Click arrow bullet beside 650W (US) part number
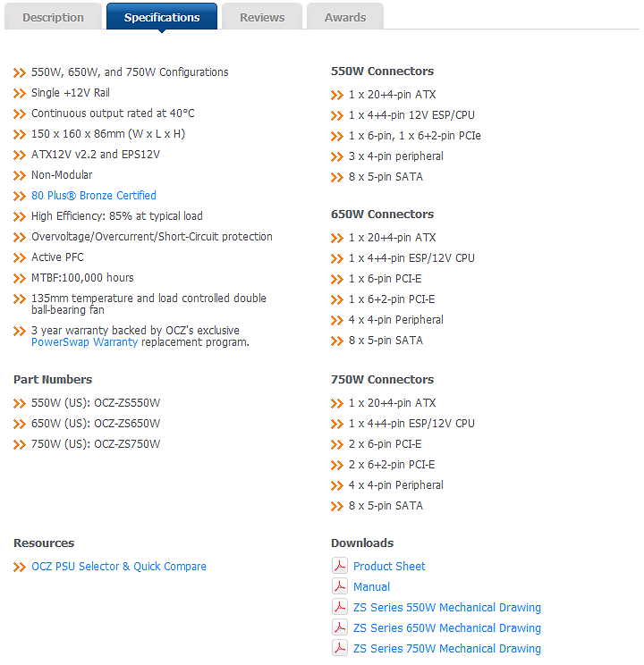Screen dimensions: 644x665 (20, 425)
